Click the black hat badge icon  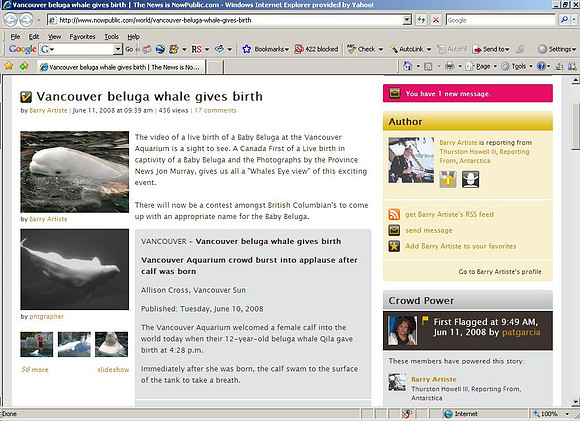coord(471,179)
